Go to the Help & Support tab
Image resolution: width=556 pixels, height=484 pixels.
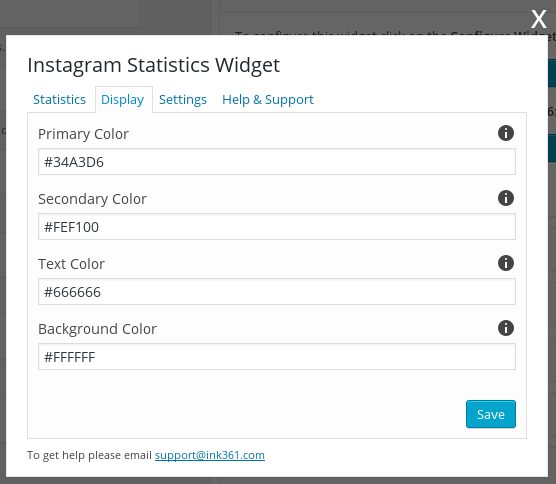[x=268, y=100]
